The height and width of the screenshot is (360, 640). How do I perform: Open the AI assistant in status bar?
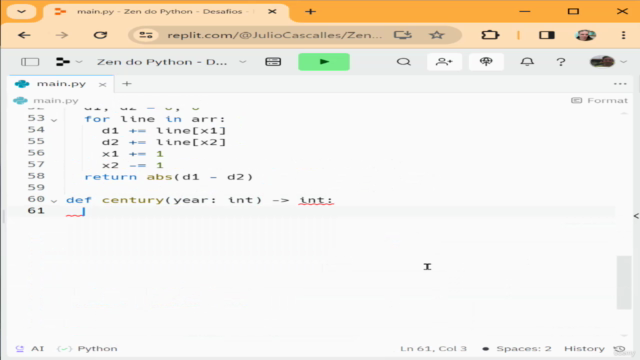click(x=30, y=349)
